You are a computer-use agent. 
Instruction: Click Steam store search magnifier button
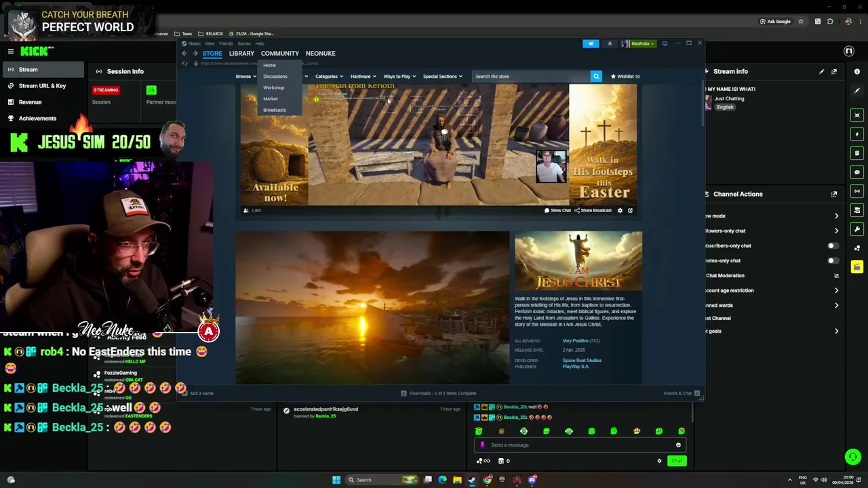(x=596, y=77)
